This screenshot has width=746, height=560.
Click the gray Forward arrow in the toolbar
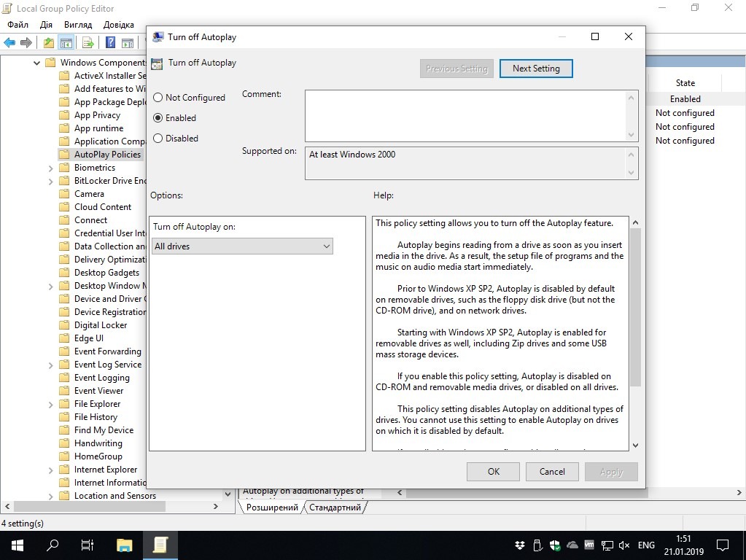(26, 43)
